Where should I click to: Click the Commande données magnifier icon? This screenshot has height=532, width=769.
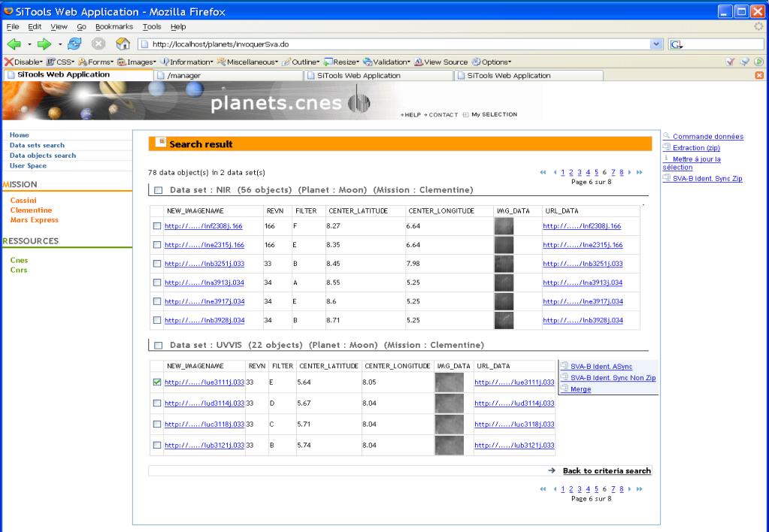tap(667, 136)
